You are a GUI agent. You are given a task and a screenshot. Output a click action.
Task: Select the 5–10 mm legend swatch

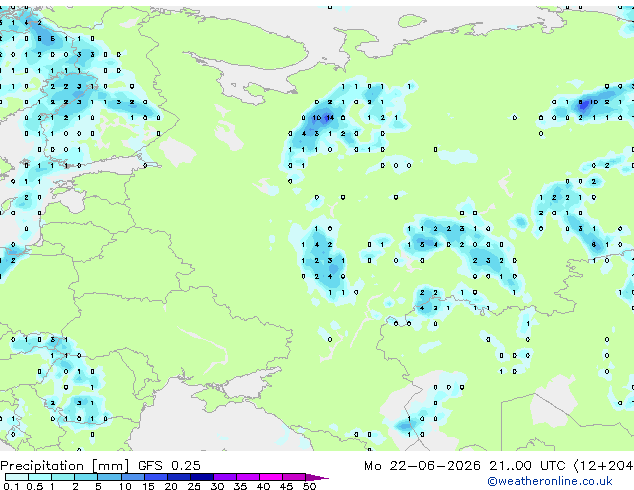[x=109, y=477]
